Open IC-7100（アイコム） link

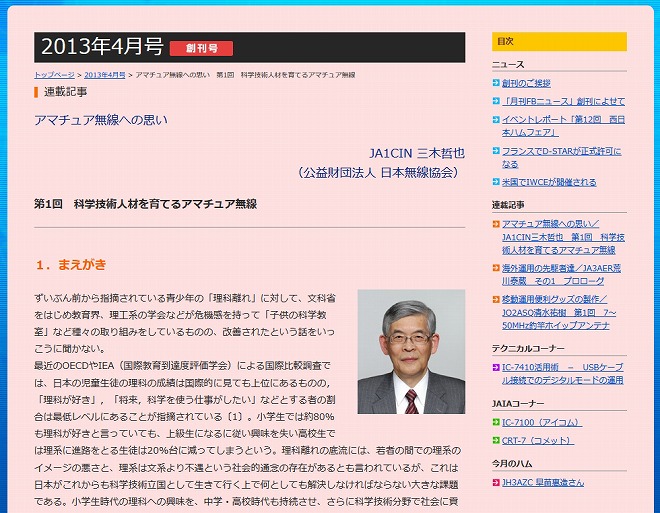pos(542,423)
